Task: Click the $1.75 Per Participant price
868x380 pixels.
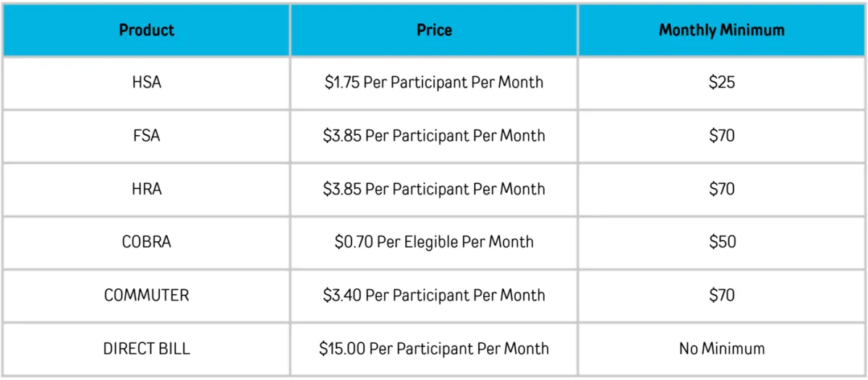Action: pos(434,82)
